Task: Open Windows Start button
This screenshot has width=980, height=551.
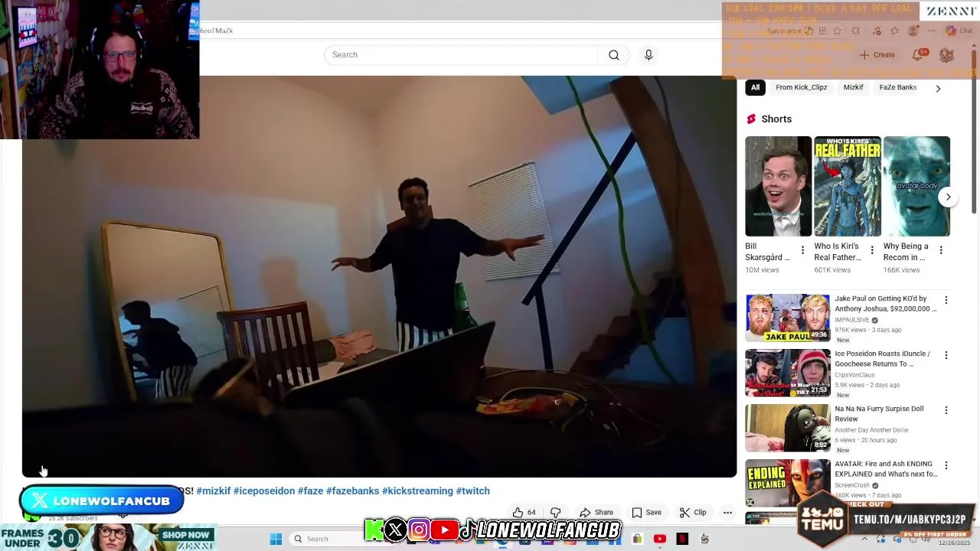Action: point(276,539)
